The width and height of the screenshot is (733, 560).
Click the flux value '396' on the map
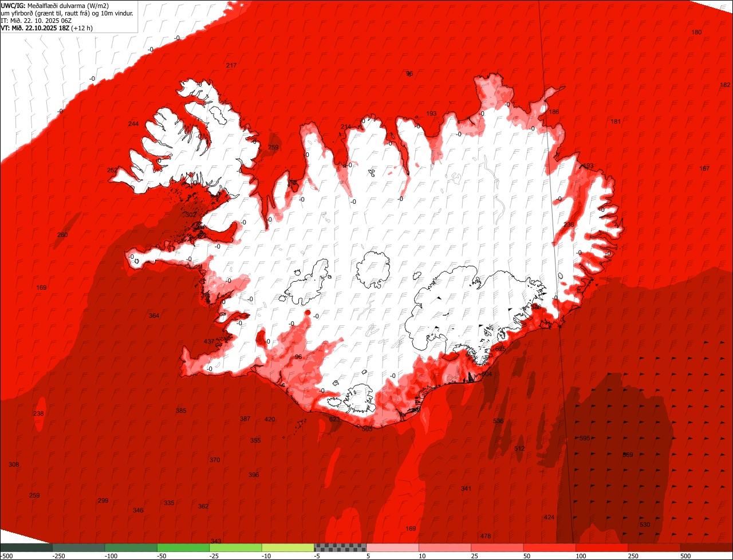pos(254,475)
